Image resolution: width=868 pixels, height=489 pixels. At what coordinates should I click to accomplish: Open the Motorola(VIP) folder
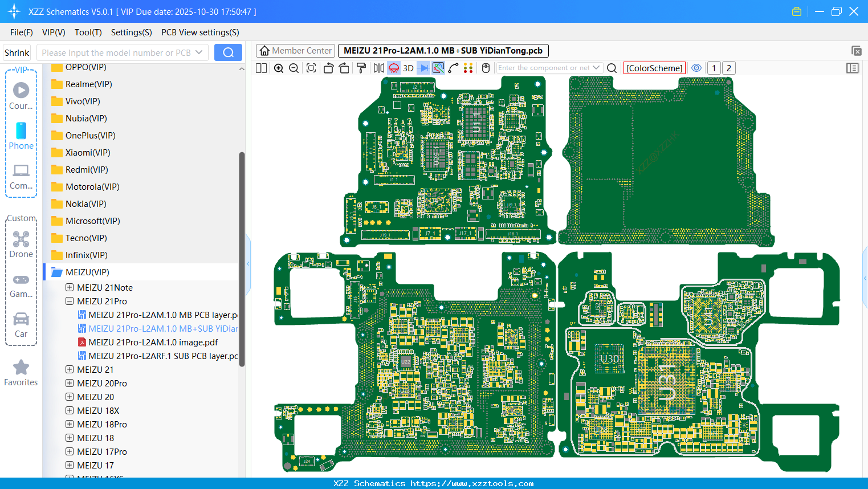point(85,187)
